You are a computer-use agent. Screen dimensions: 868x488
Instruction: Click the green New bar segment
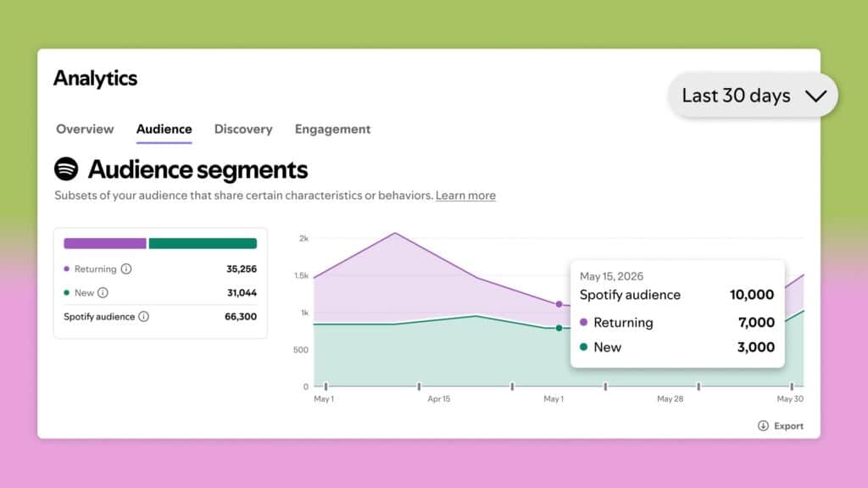[203, 243]
